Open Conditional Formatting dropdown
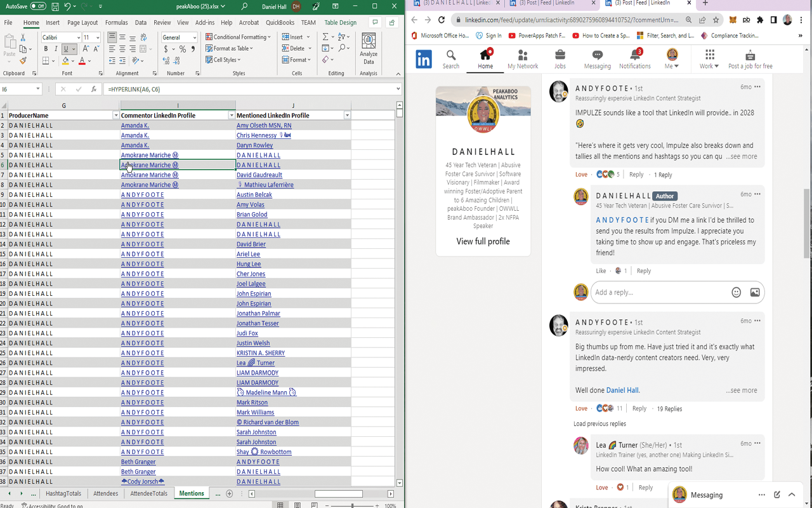 click(238, 37)
